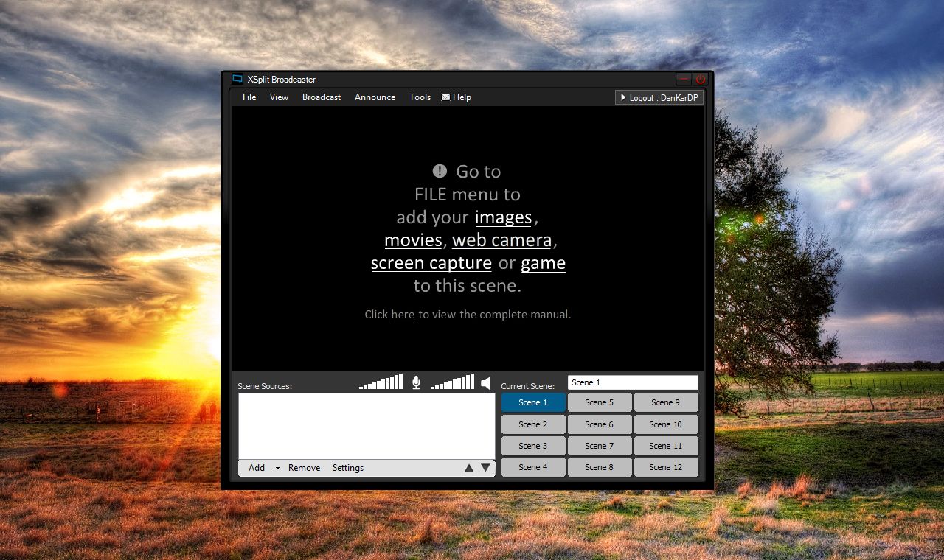Adjust the microphone volume level bars
The width and height of the screenshot is (944, 560).
coord(381,382)
